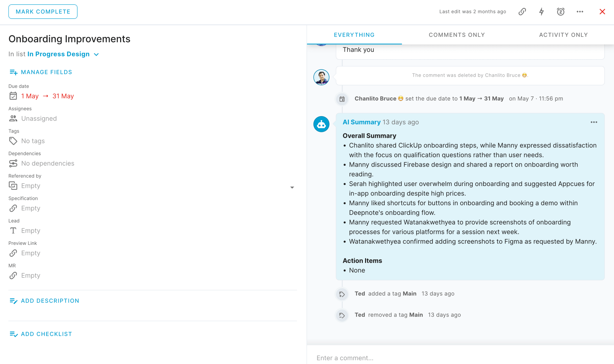This screenshot has height=364, width=614.
Task: Click the MR link icon
Action: [13, 275]
